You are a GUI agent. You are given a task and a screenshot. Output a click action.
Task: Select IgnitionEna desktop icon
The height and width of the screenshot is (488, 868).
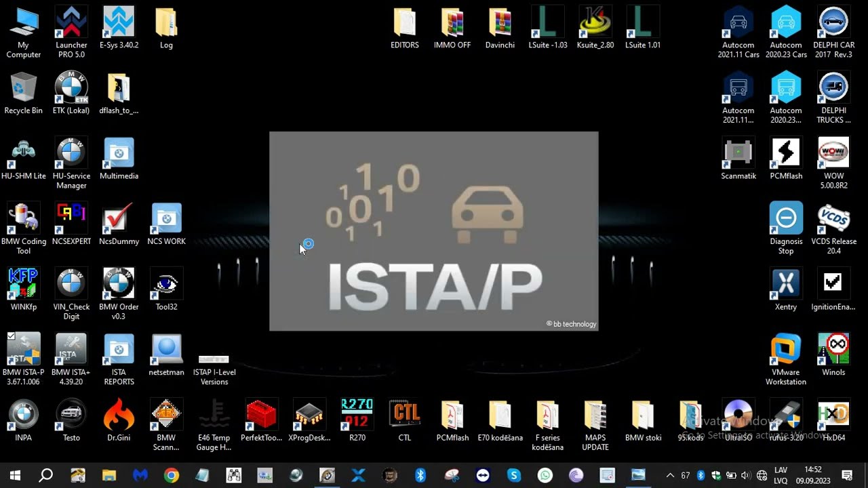[x=833, y=289]
